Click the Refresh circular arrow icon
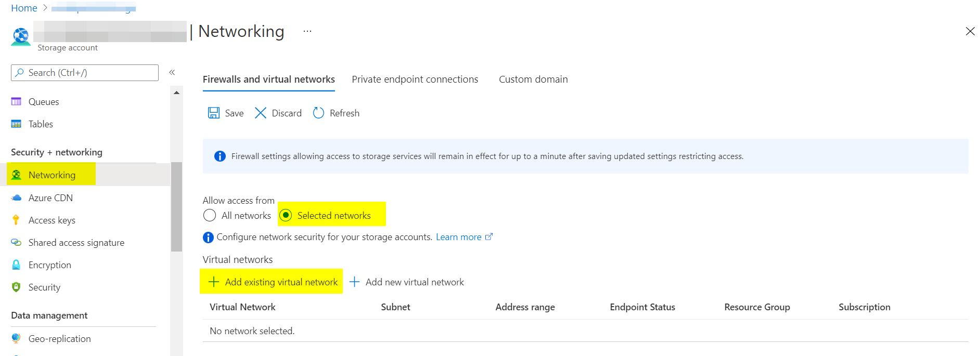This screenshot has height=356, width=980. [x=318, y=113]
